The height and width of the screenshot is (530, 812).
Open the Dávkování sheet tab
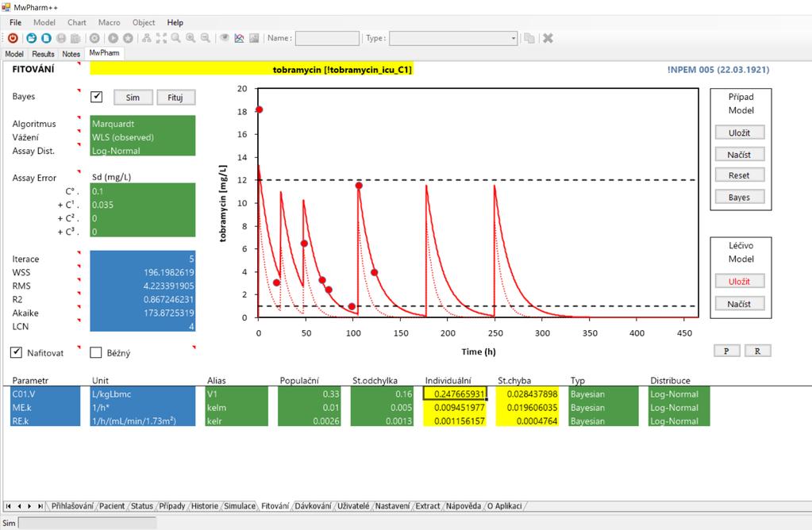pos(313,506)
